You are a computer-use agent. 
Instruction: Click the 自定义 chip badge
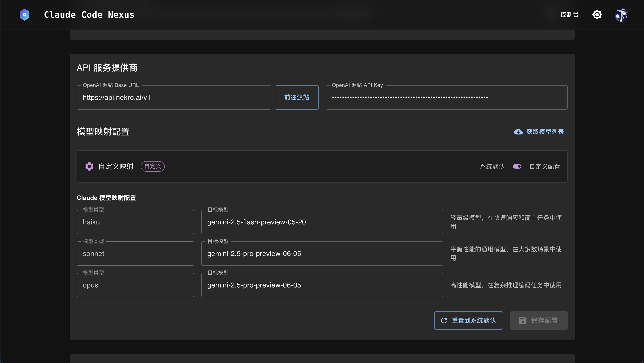click(x=153, y=166)
